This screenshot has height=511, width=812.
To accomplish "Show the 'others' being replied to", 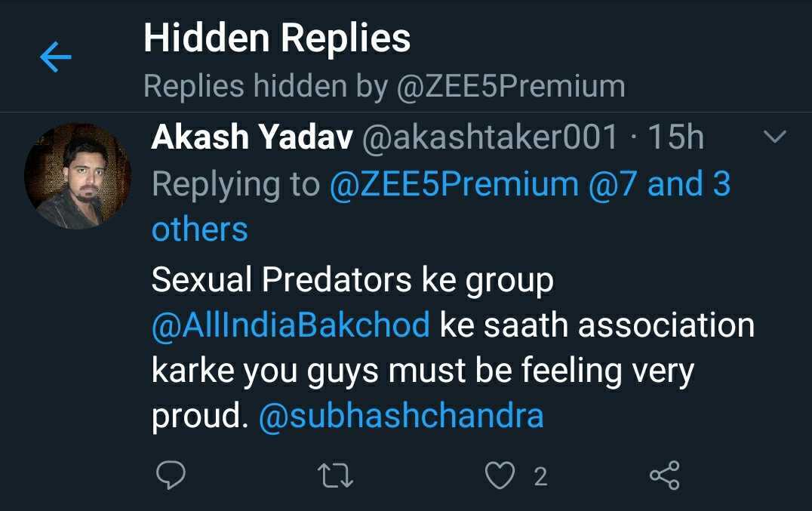I will (x=200, y=229).
